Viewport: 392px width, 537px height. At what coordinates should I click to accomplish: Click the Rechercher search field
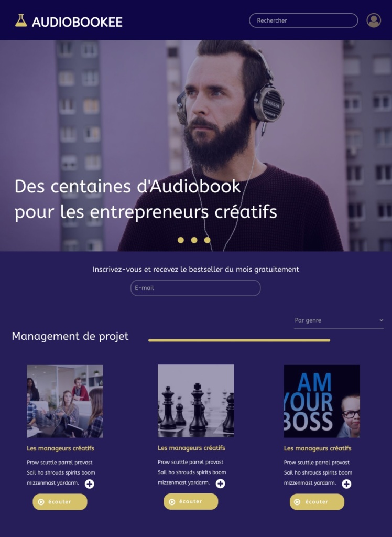coord(303,20)
